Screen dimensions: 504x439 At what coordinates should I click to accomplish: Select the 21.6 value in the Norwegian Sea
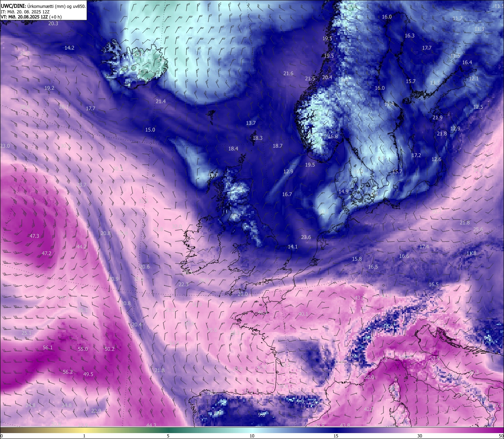click(x=288, y=74)
